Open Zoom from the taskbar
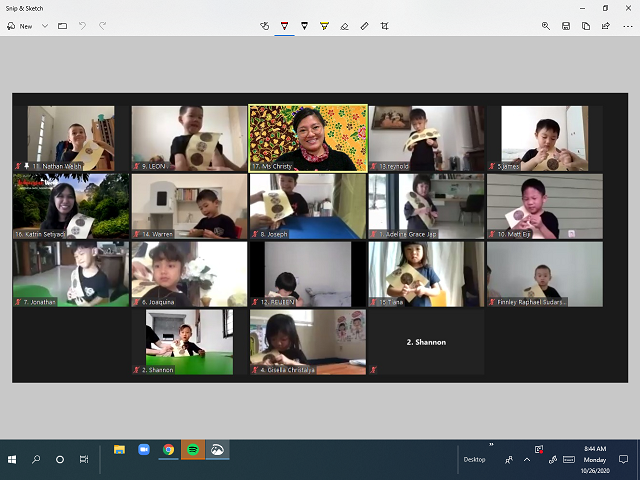Viewport: 640px width, 480px height. 144,451
